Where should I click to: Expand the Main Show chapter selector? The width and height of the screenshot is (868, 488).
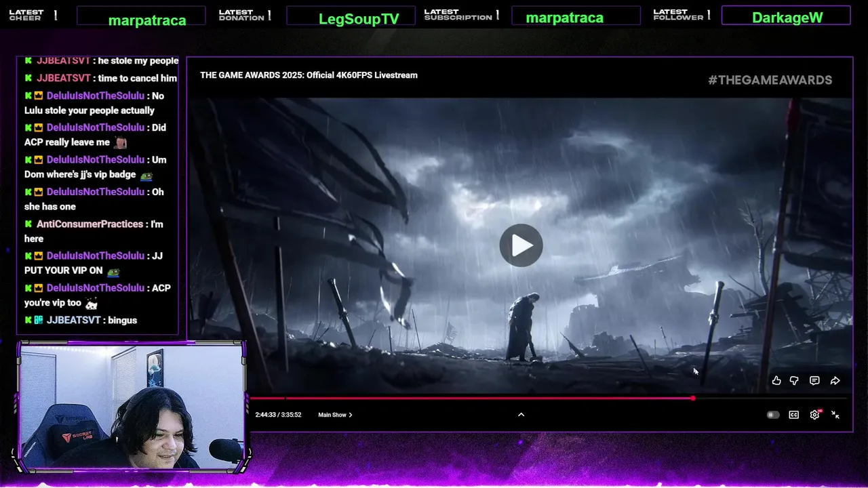335,415
